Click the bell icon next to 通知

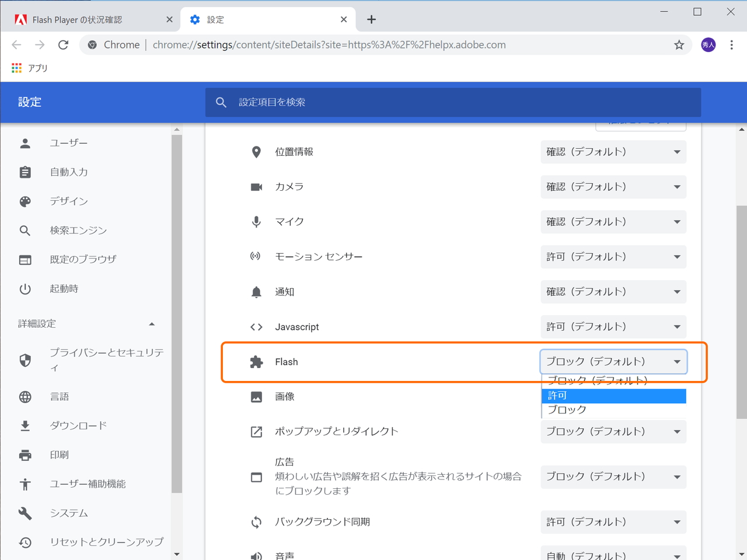pos(256,292)
